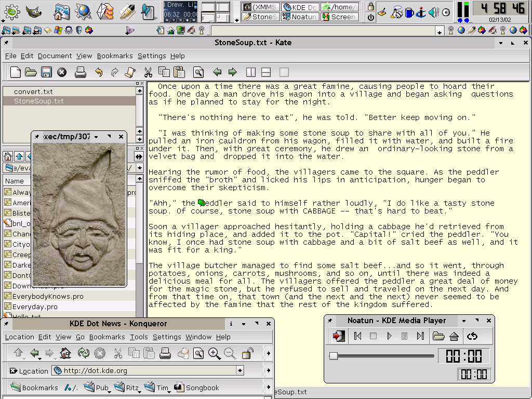Skip to next track in Noatun
Screen dimensions: 532x399
[x=420, y=336]
